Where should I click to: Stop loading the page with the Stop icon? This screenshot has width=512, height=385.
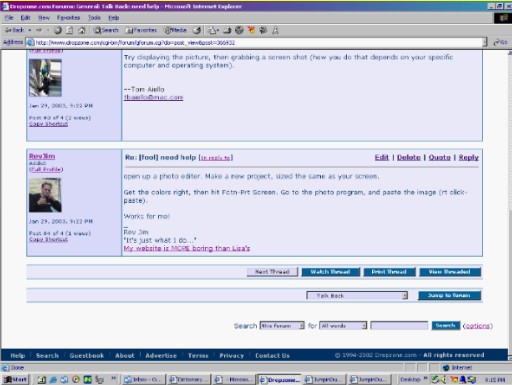(x=58, y=30)
